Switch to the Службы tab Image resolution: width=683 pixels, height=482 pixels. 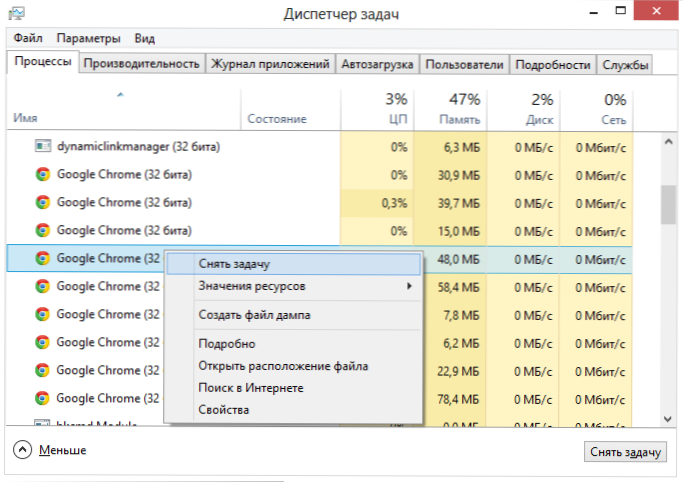click(x=625, y=64)
